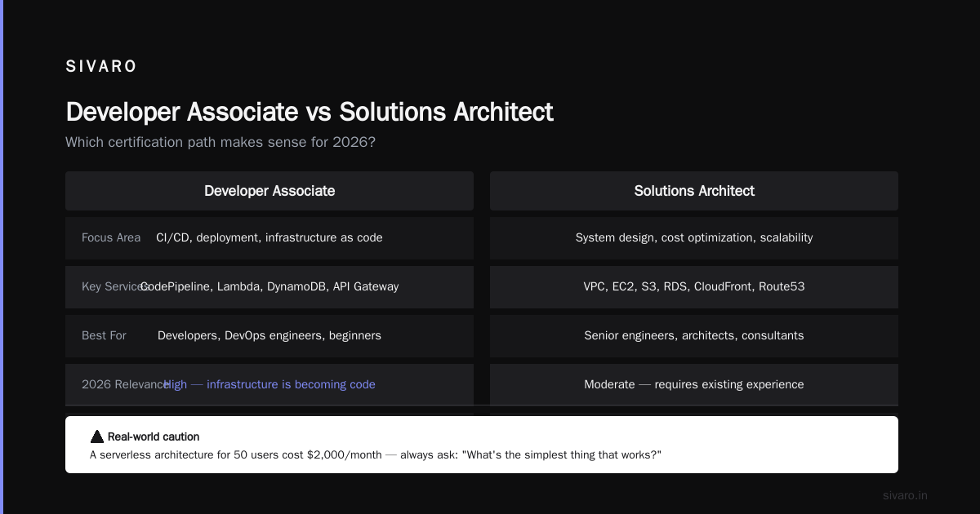Select 'Moderate — requires existing experience' cell
The height and width of the screenshot is (514, 980).
694,384
